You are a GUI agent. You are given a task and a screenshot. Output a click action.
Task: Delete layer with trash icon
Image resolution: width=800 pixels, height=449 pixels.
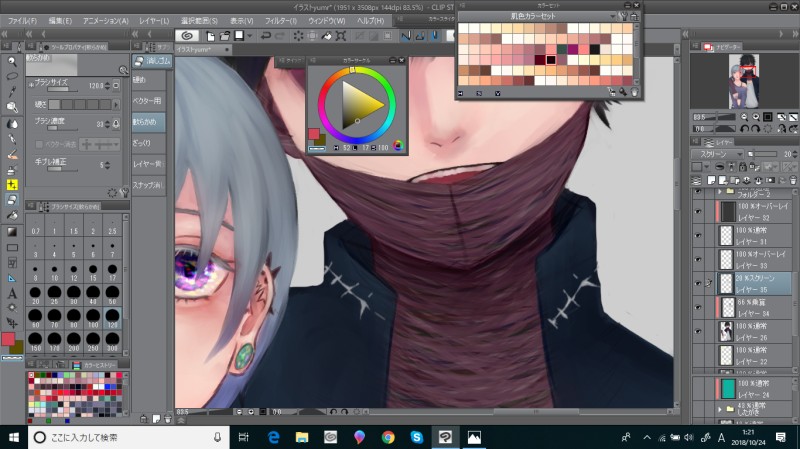click(793, 180)
